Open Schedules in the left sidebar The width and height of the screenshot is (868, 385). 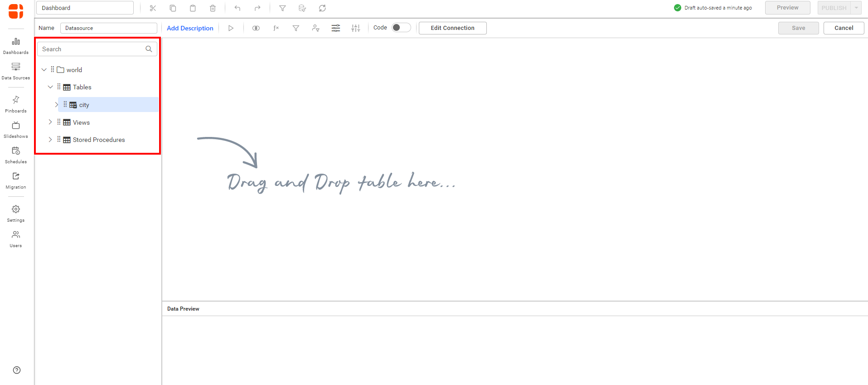coord(16,155)
